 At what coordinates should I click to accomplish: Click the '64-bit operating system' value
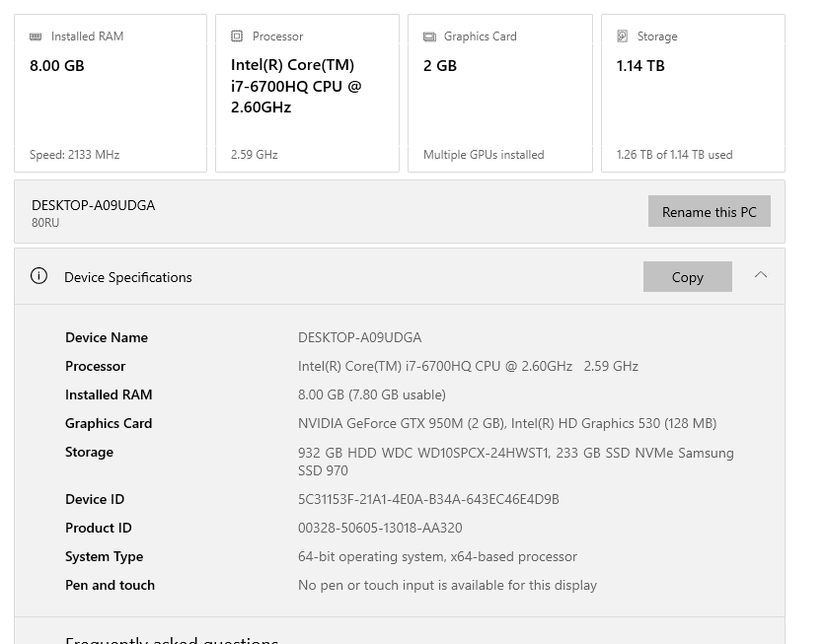click(438, 556)
